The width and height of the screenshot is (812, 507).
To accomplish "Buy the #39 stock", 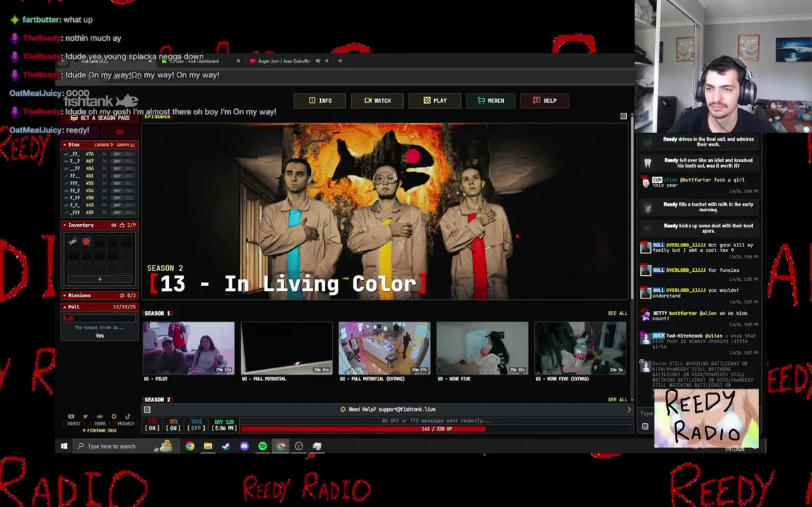I will [117, 213].
